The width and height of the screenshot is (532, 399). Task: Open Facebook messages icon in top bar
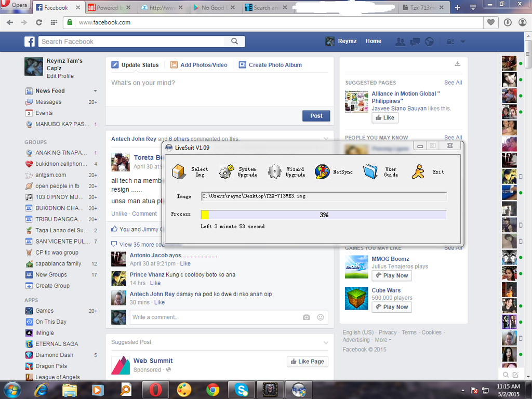415,42
